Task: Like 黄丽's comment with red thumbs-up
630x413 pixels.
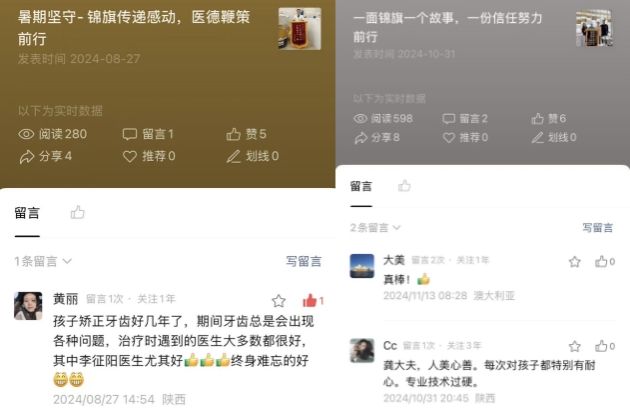Action: point(310,300)
